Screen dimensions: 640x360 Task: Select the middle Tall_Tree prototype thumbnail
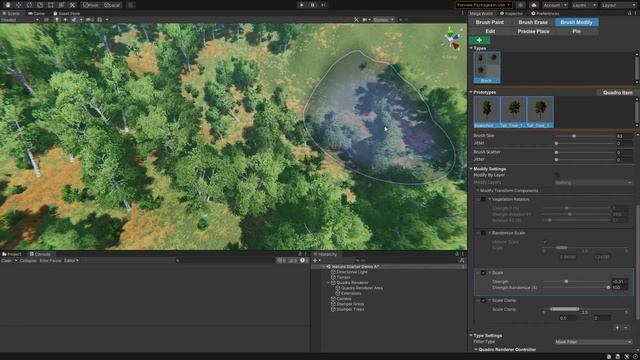coord(513,112)
